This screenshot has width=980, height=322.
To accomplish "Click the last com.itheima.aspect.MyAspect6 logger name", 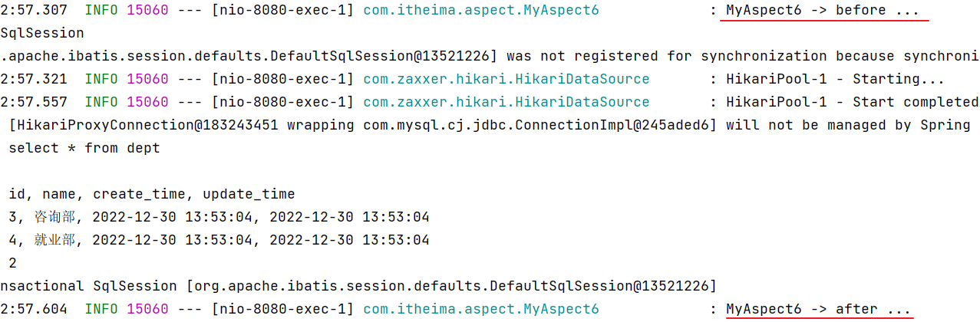I will coord(480,309).
